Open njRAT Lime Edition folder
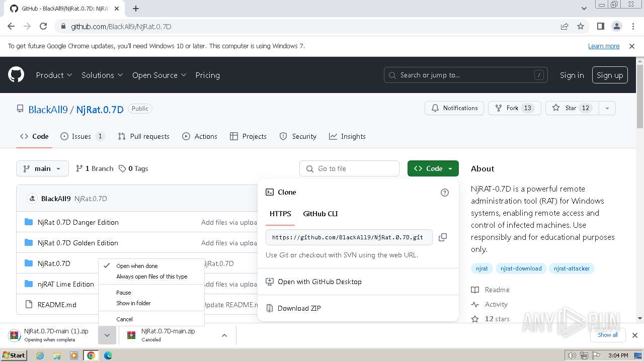 (x=65, y=284)
